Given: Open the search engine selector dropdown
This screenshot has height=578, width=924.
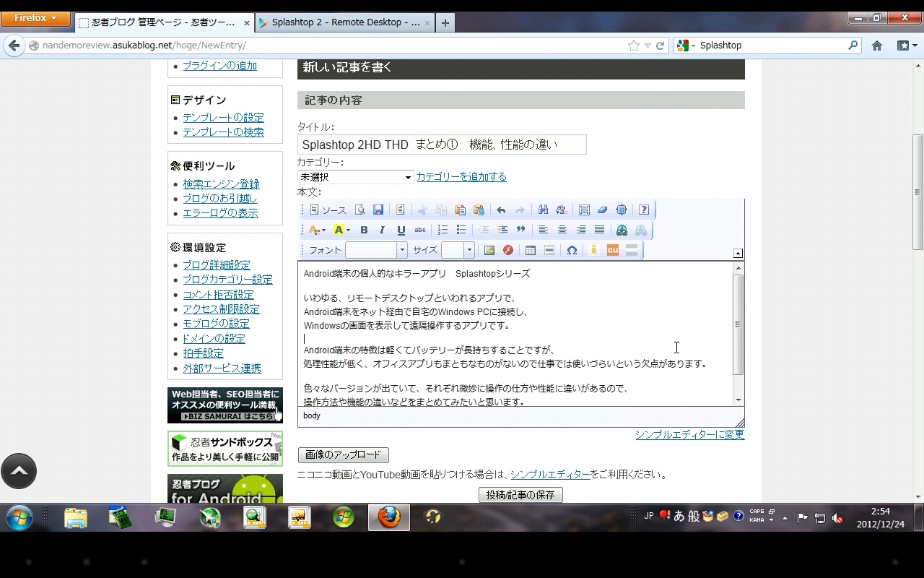Looking at the screenshot, I should point(686,46).
